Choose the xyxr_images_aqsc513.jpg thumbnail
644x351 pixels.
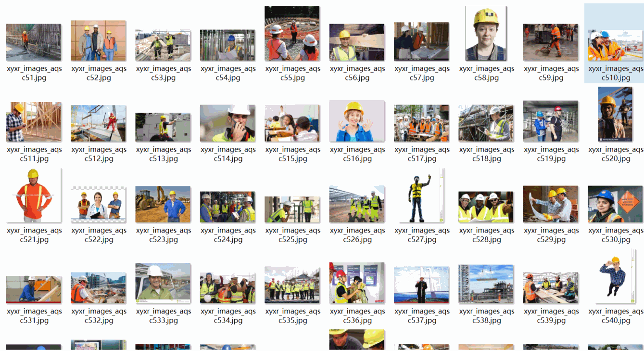(163, 127)
